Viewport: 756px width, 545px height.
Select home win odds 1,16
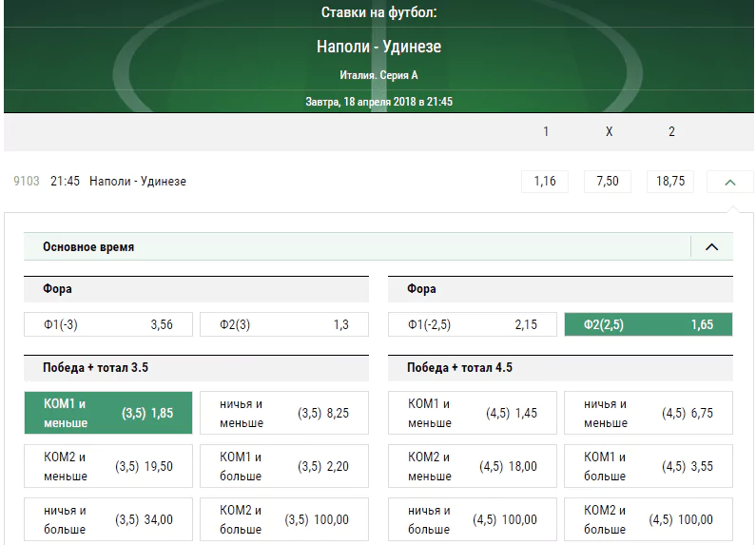point(545,182)
